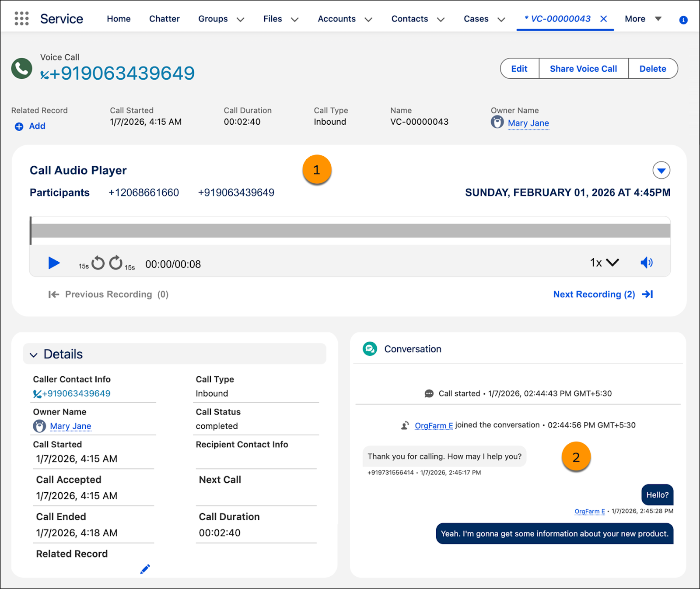700x589 pixels.
Task: Open the Cases dropdown chevron
Action: coord(501,19)
